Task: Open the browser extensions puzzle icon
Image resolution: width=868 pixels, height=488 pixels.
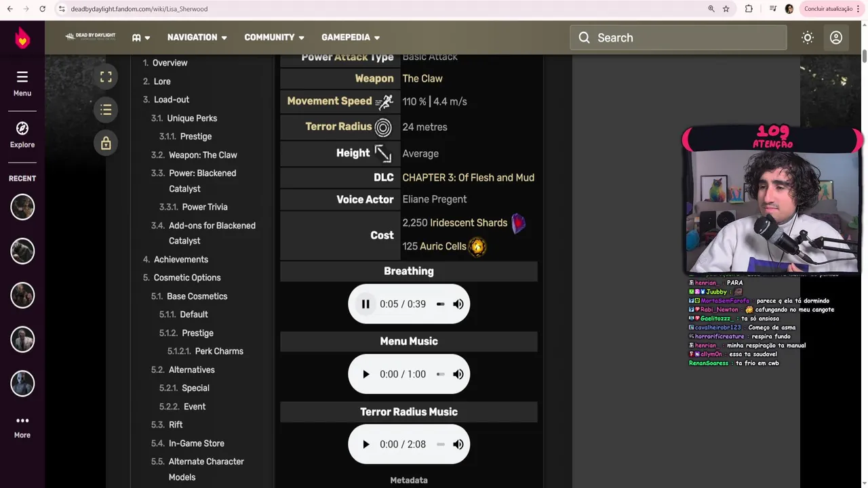Action: (x=749, y=9)
